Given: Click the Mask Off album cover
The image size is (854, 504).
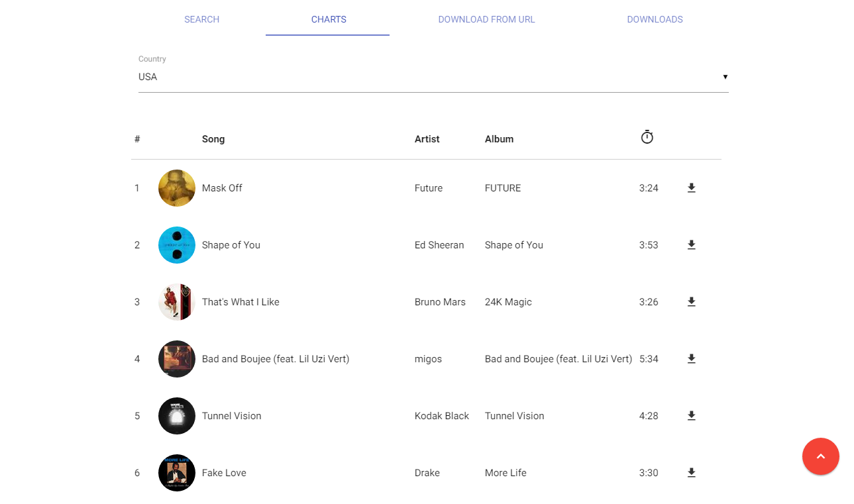Looking at the screenshot, I should pyautogui.click(x=177, y=188).
